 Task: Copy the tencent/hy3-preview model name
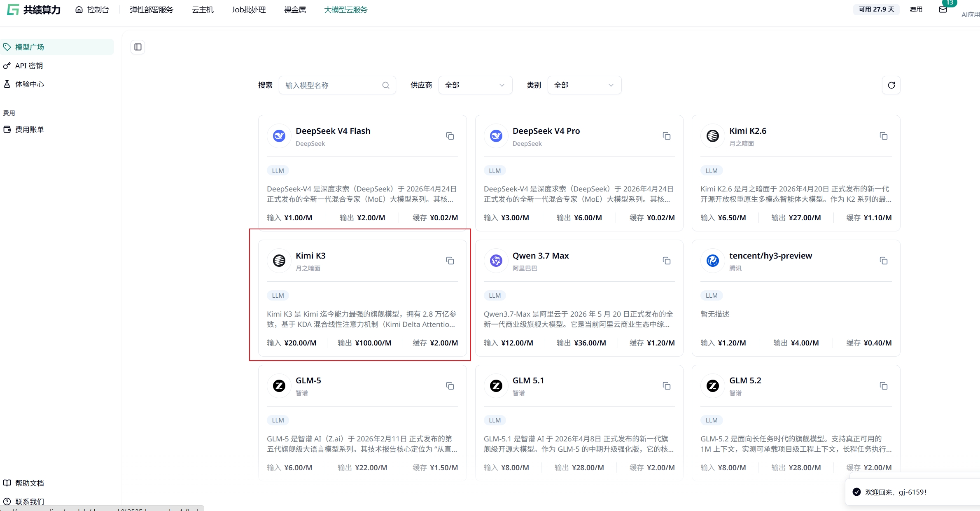tap(884, 261)
